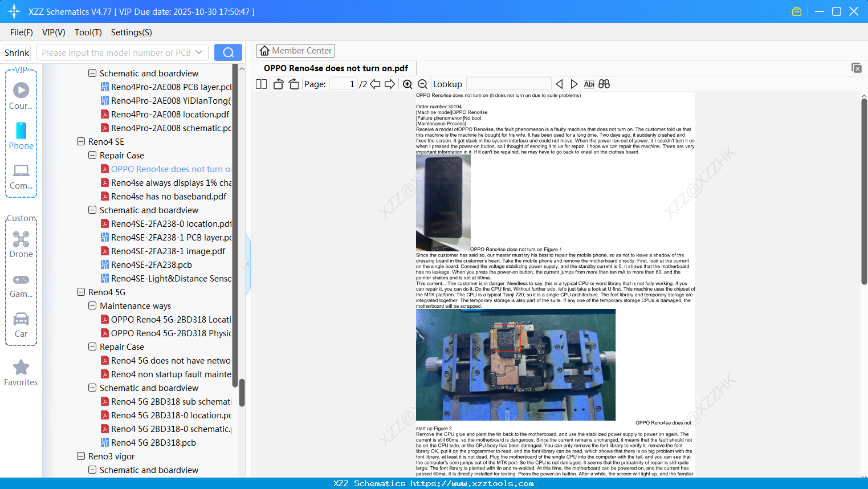Open Reno4Pro-2AE008 location.pdf

click(170, 114)
